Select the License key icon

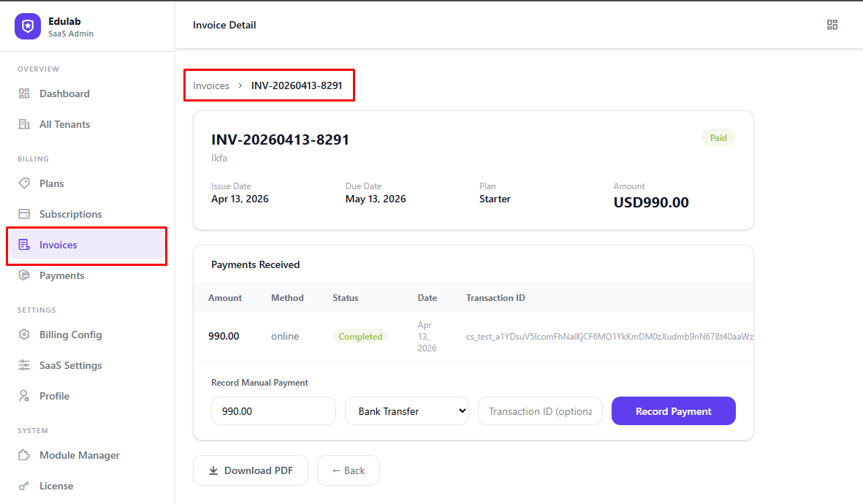[26, 486]
